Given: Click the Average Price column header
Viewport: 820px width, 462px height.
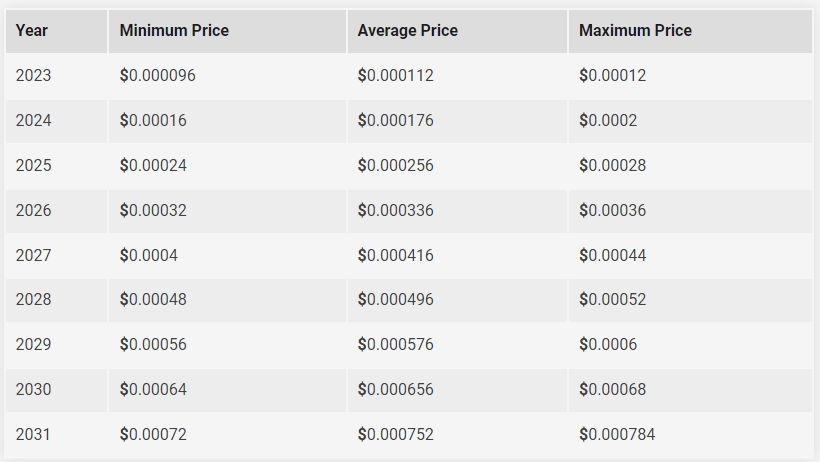Looking at the screenshot, I should (457, 31).
